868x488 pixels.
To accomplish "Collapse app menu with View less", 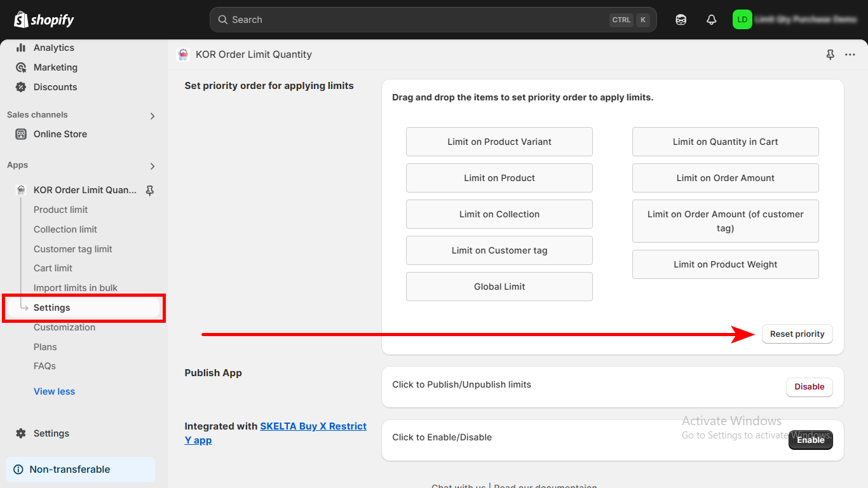I will coord(54,391).
